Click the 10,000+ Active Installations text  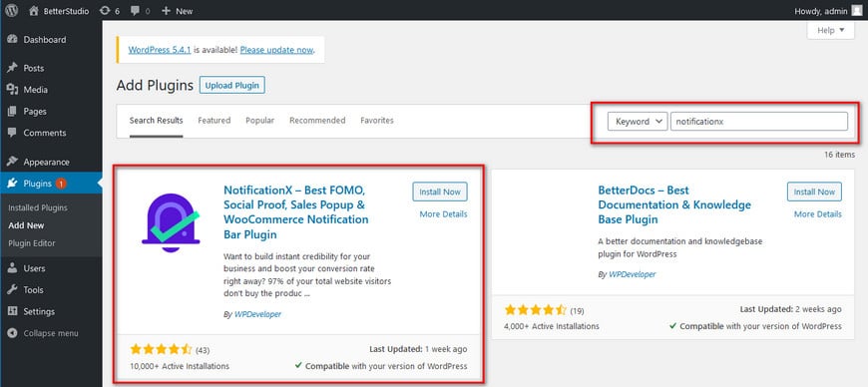coord(180,366)
